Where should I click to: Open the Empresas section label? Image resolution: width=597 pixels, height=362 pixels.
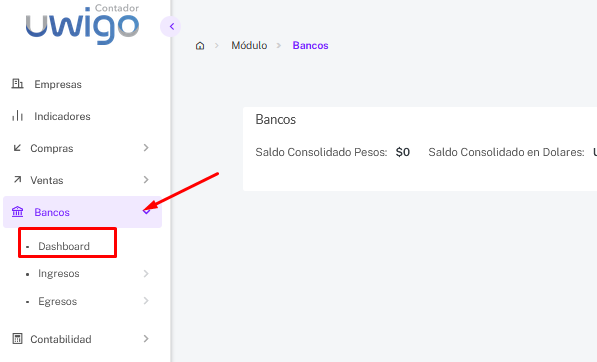coord(58,84)
